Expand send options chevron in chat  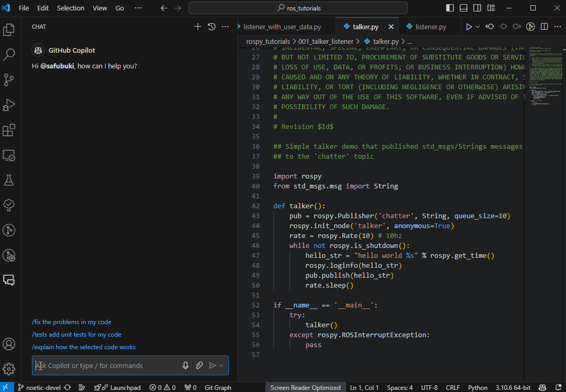221,365
